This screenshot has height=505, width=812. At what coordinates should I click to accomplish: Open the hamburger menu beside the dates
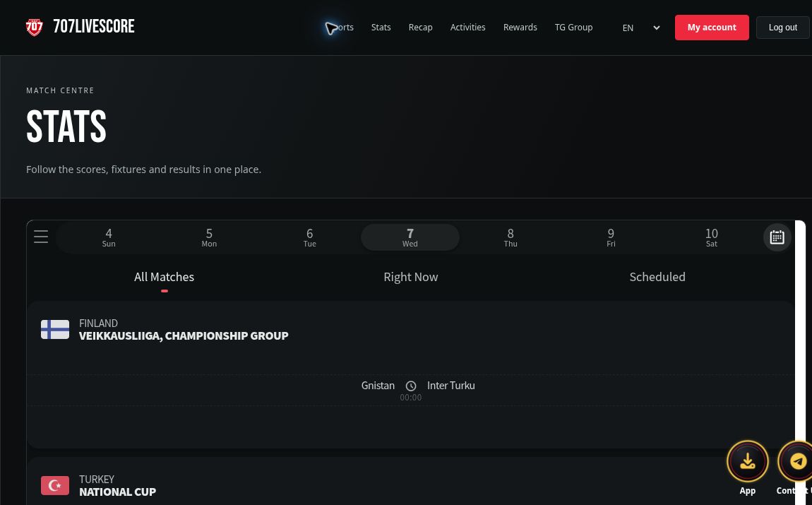(x=41, y=237)
